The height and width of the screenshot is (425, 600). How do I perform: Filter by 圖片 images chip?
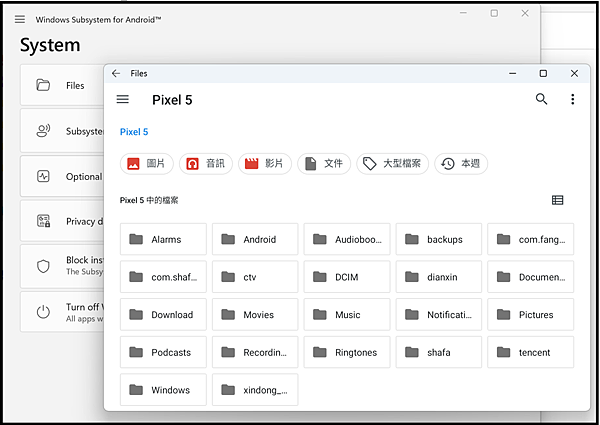tap(147, 164)
